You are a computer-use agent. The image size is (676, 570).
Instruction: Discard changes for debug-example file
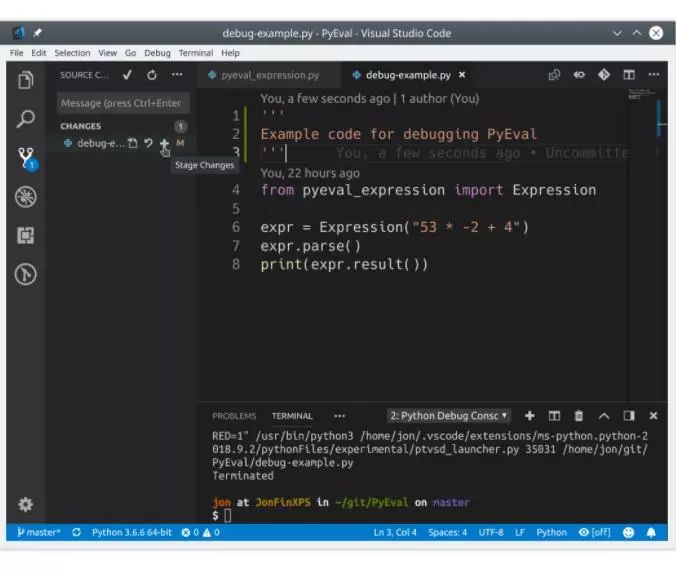pyautogui.click(x=149, y=143)
